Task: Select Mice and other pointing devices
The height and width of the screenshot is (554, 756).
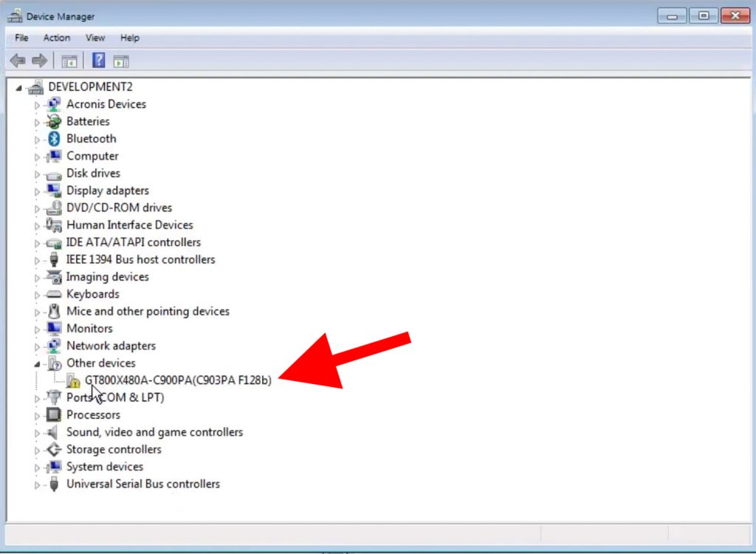Action: [x=148, y=312]
